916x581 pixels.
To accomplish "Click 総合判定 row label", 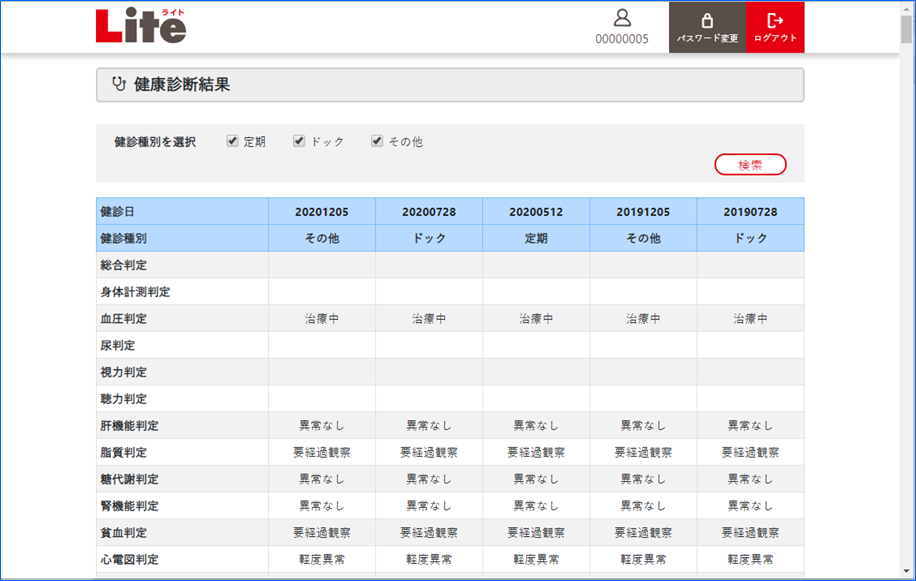I will click(x=123, y=265).
